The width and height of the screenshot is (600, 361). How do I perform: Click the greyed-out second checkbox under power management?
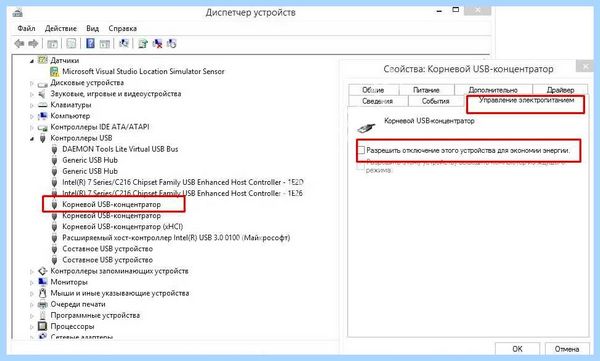coord(360,167)
